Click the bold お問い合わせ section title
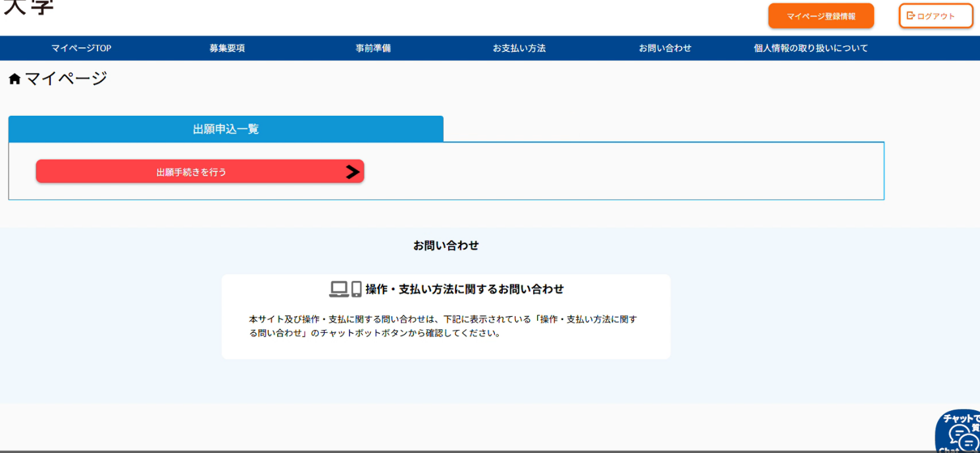 446,245
